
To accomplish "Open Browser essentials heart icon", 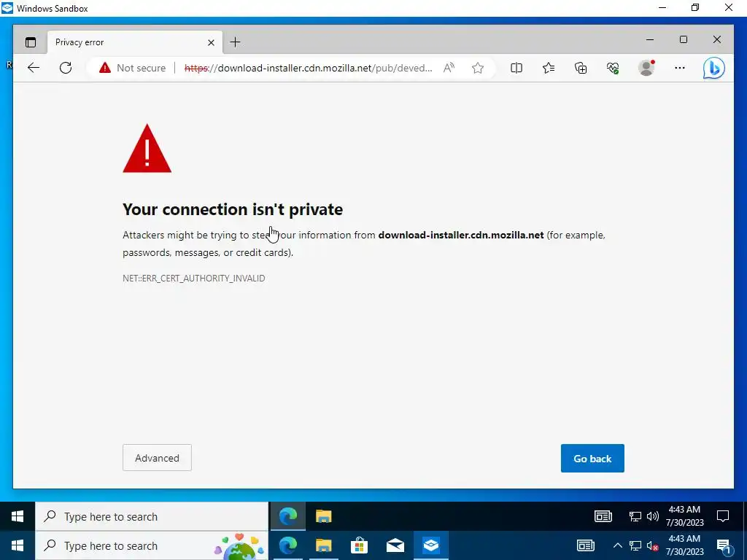I will coord(613,68).
